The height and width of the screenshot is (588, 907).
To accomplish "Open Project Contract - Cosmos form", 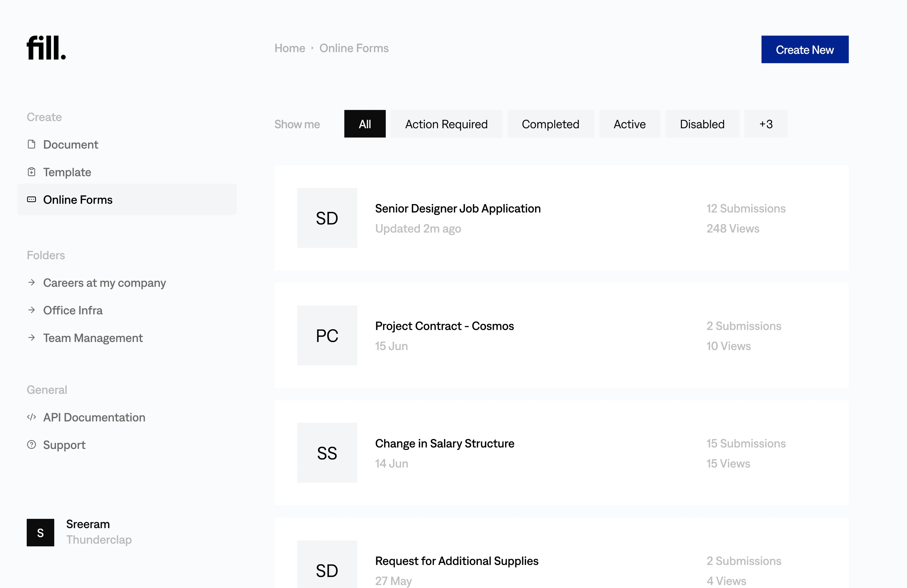I will [444, 326].
